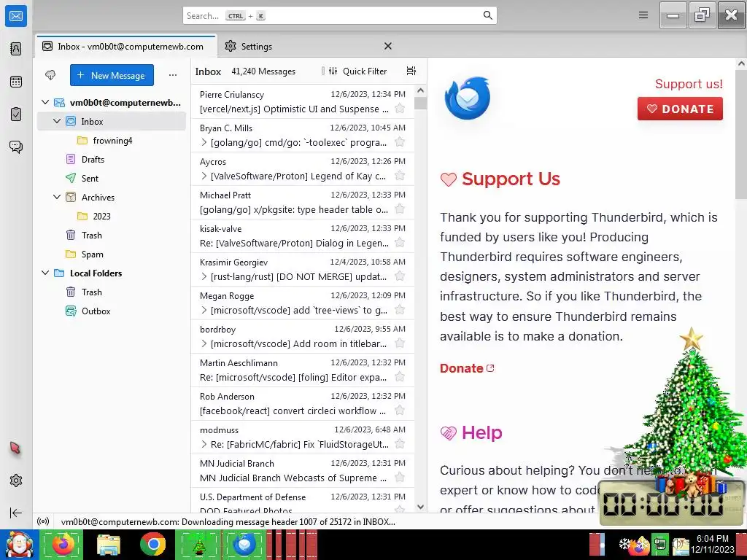
Task: Collapse the spaces toolbar
Action: 16,513
